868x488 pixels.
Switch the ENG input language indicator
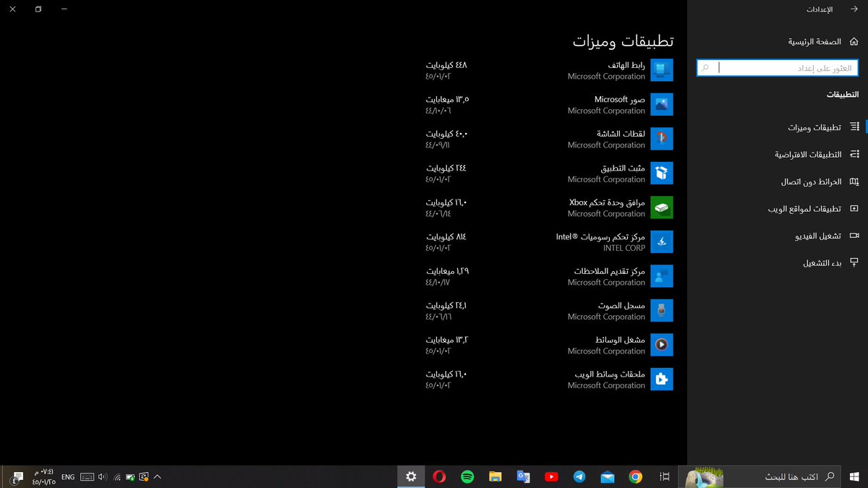click(68, 477)
